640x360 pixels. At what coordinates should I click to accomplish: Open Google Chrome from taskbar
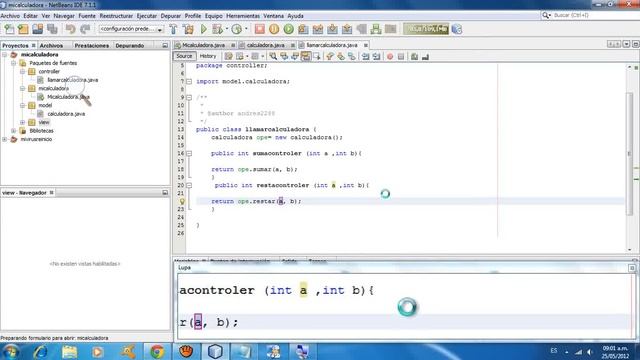point(157,351)
